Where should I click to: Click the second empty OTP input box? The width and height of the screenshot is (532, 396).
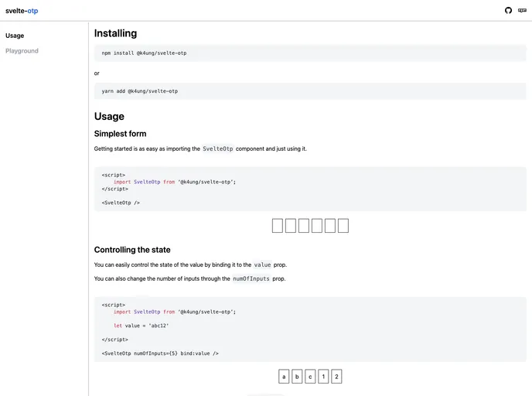291,226
